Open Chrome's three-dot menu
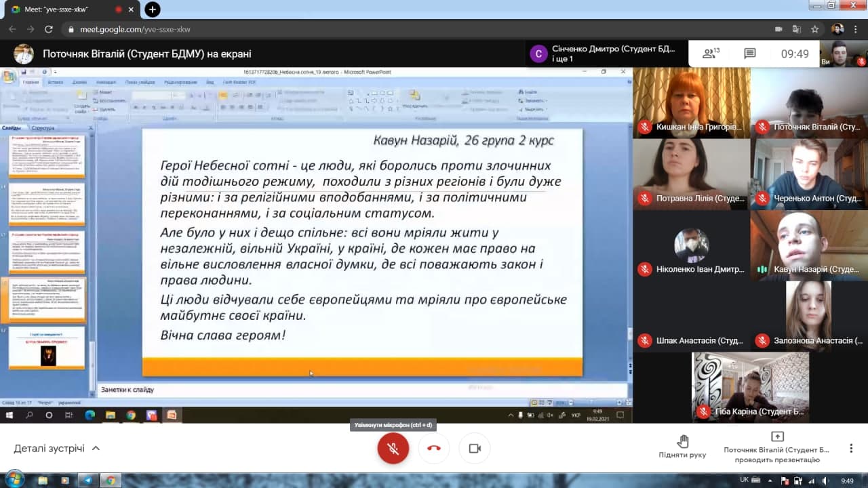 (857, 29)
